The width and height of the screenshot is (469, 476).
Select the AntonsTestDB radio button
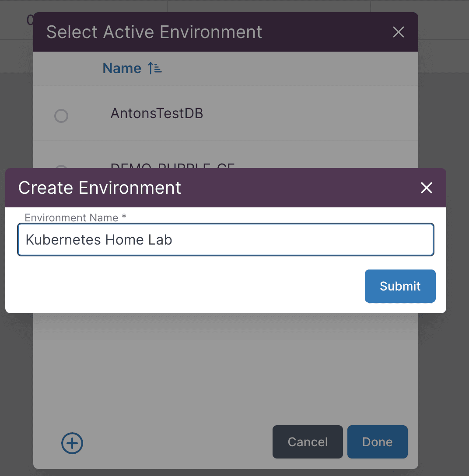[61, 116]
